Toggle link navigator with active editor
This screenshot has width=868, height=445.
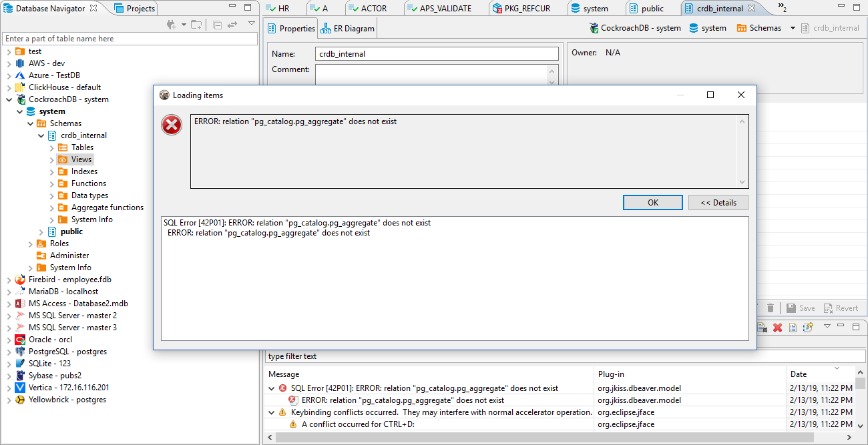pos(232,24)
